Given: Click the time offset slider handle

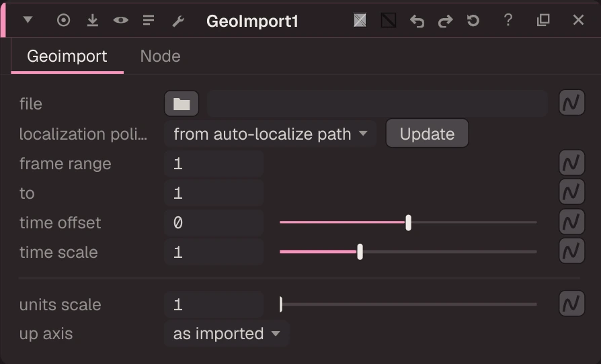Looking at the screenshot, I should point(408,222).
